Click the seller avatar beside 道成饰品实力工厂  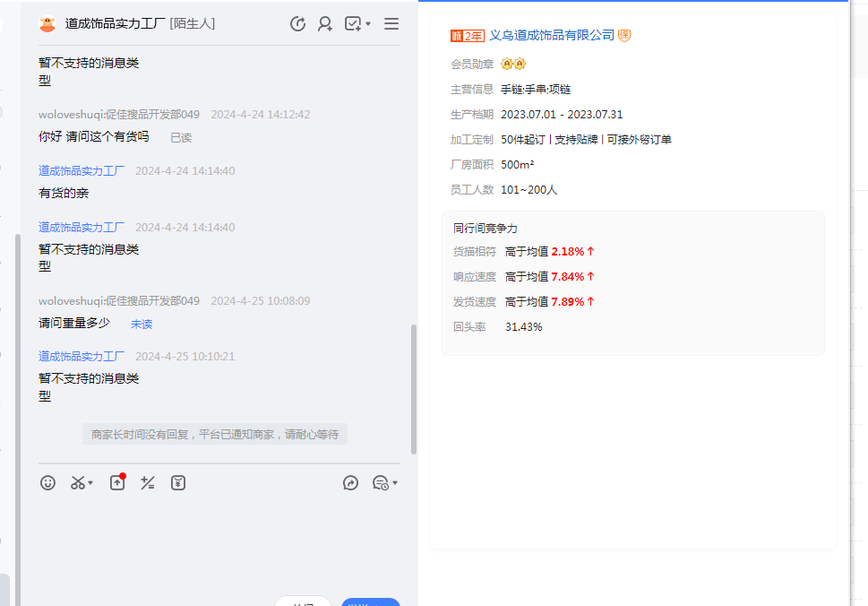47,24
